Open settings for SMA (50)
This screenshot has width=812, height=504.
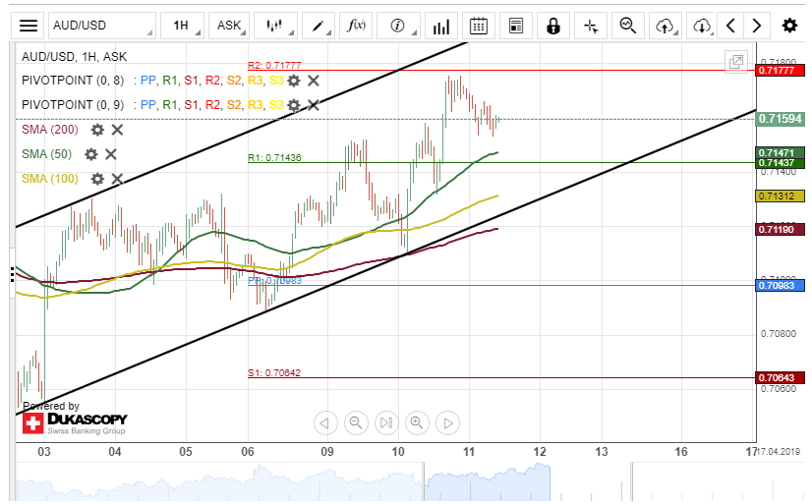(90, 154)
